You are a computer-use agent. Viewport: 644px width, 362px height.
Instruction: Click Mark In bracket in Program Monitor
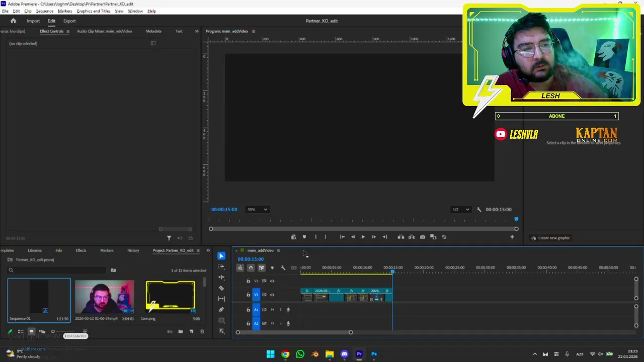316,237
